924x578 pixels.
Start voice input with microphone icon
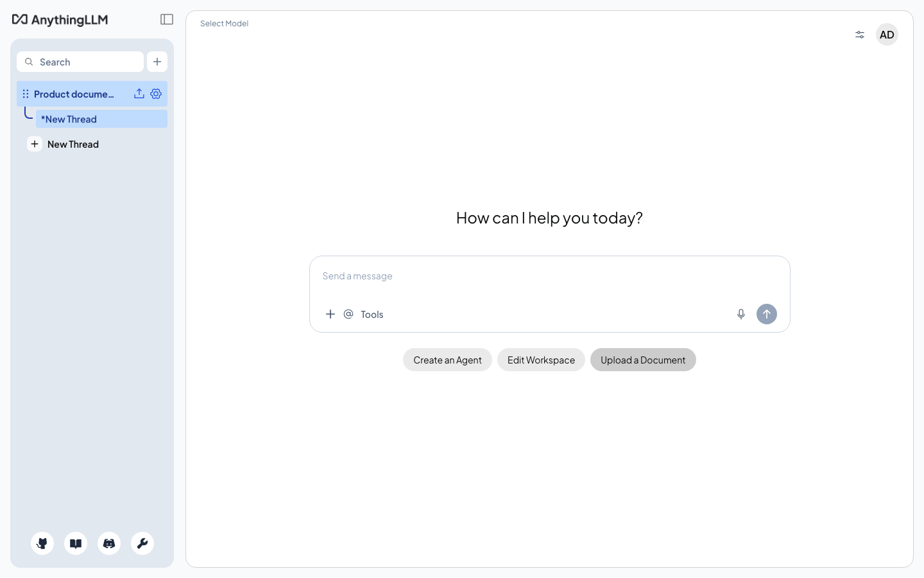click(741, 314)
